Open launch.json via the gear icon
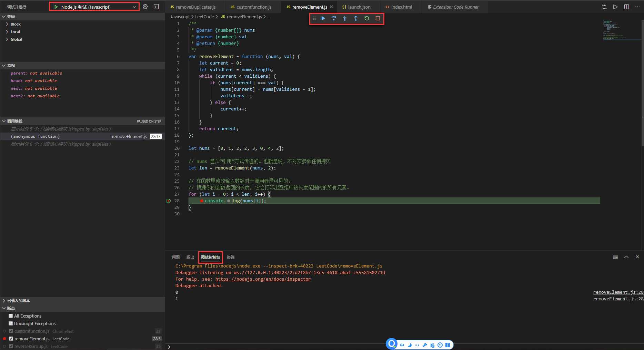 point(145,7)
